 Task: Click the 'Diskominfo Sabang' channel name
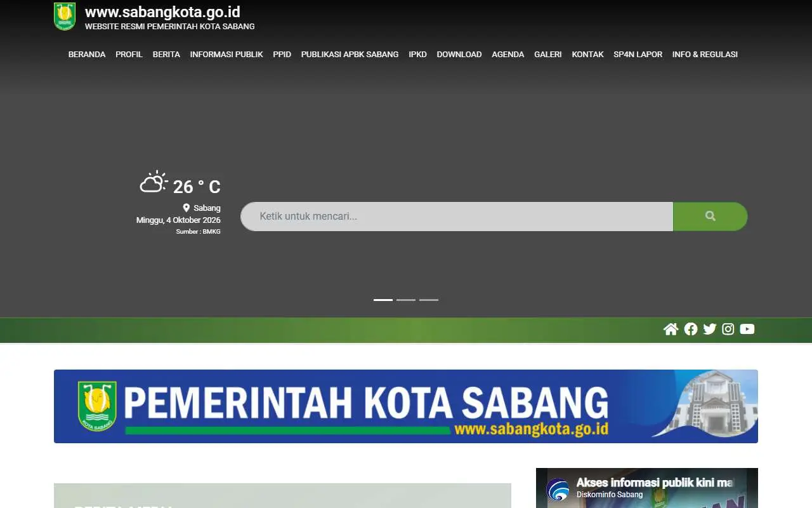[610, 495]
